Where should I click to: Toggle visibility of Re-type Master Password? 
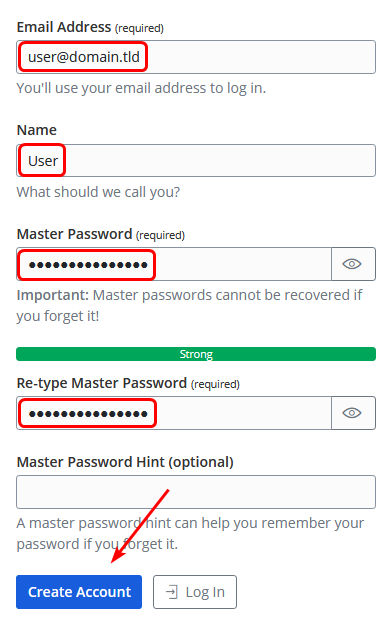[x=353, y=413]
